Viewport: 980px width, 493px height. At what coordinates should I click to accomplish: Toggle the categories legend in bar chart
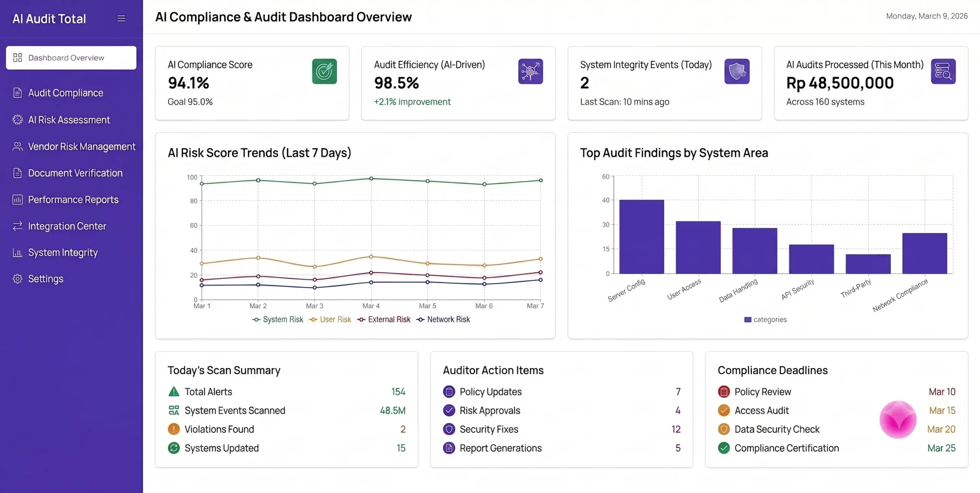pos(765,319)
